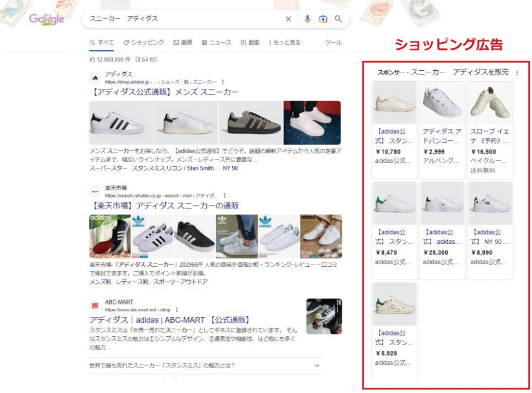This screenshot has height=393, width=532.
Task: Open the 画像 tab
Action: tap(183, 43)
